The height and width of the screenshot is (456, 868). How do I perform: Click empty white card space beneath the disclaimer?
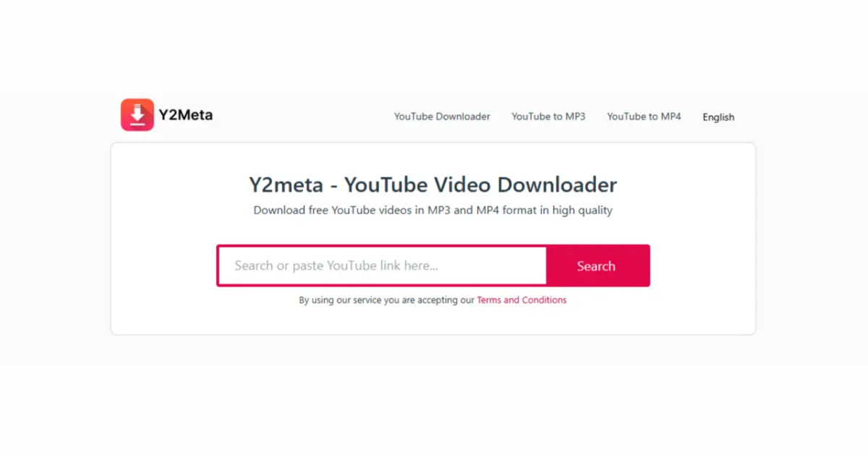433,320
